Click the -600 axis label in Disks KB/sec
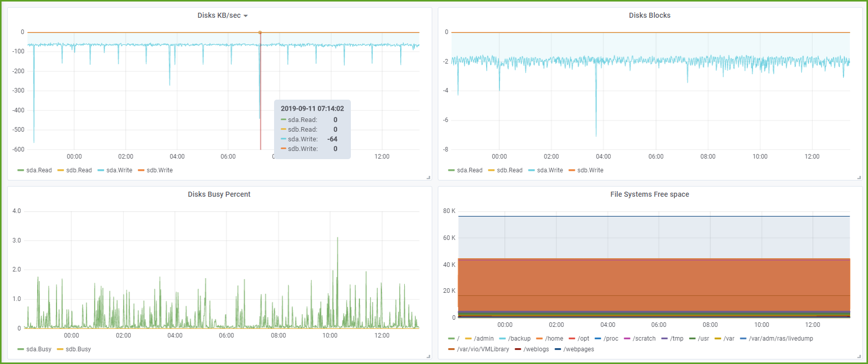The height and width of the screenshot is (364, 868). [18, 149]
